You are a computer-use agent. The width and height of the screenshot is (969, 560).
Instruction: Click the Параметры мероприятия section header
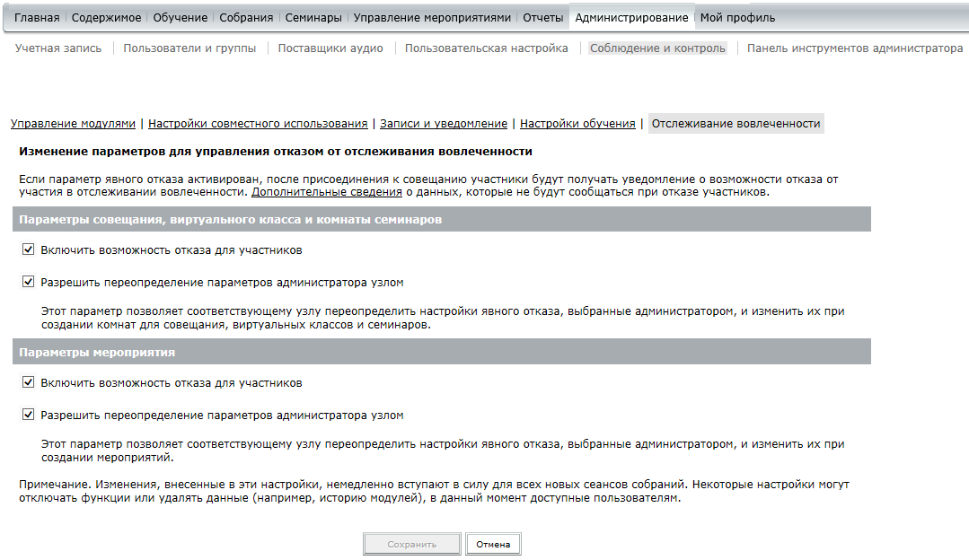(x=442, y=352)
